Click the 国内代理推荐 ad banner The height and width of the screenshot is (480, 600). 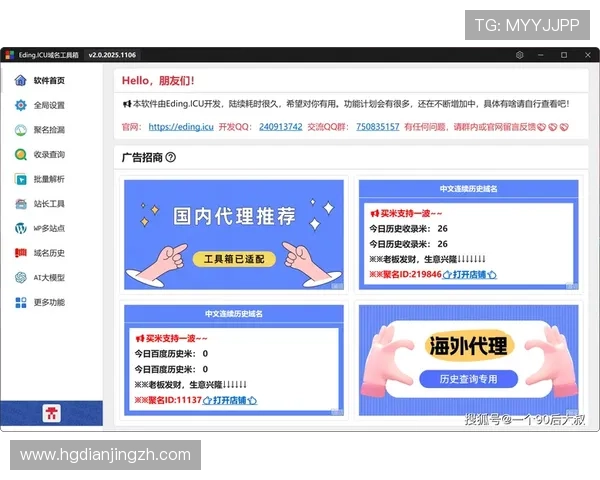pyautogui.click(x=234, y=235)
